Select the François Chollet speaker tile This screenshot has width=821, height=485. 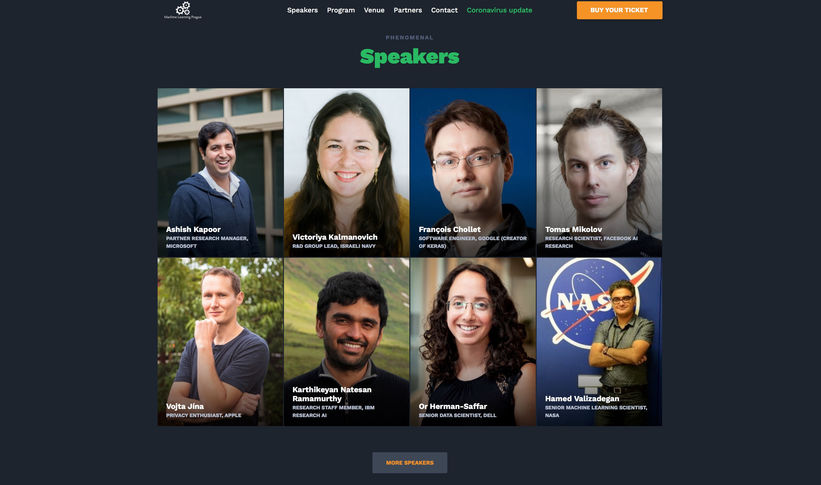click(473, 172)
